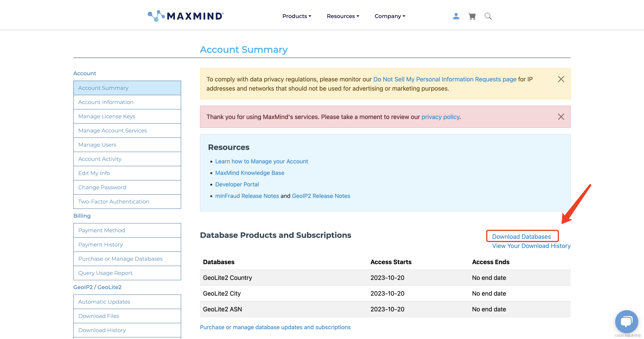The width and height of the screenshot is (644, 339).
Task: Open Payment History in Billing section
Action: click(x=100, y=245)
